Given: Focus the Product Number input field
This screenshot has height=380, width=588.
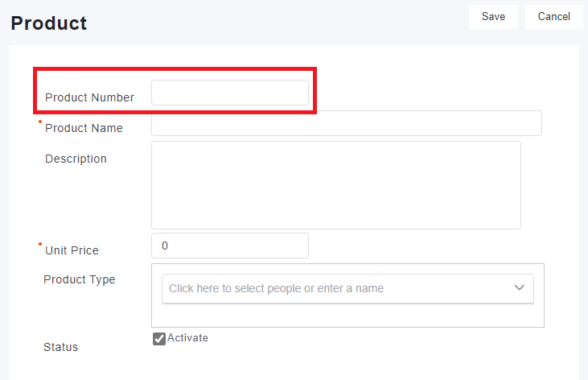Looking at the screenshot, I should coord(229,93).
